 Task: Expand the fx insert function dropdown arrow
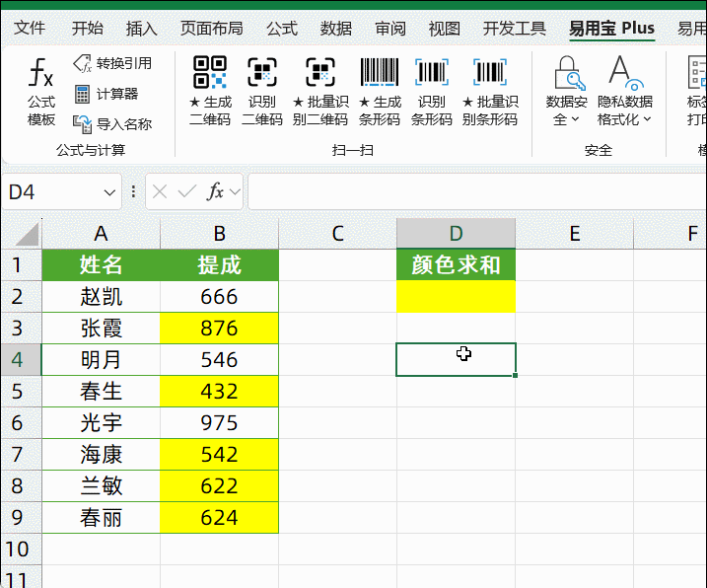click(x=235, y=192)
